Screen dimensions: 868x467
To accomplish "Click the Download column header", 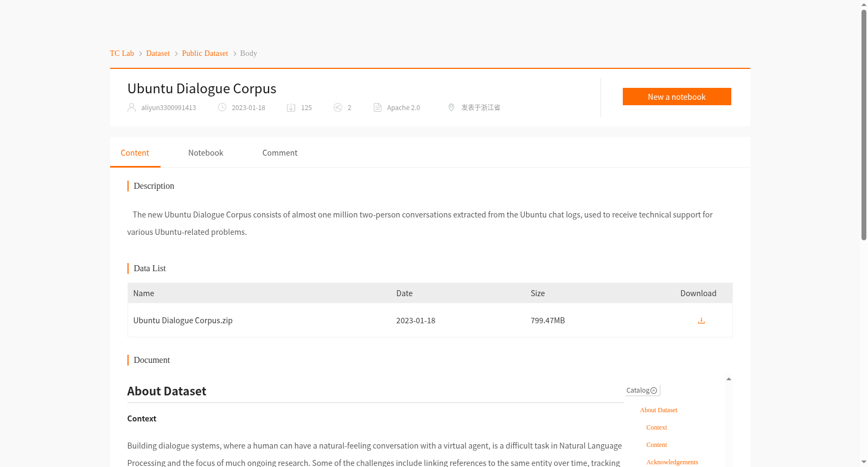I will click(x=698, y=293).
